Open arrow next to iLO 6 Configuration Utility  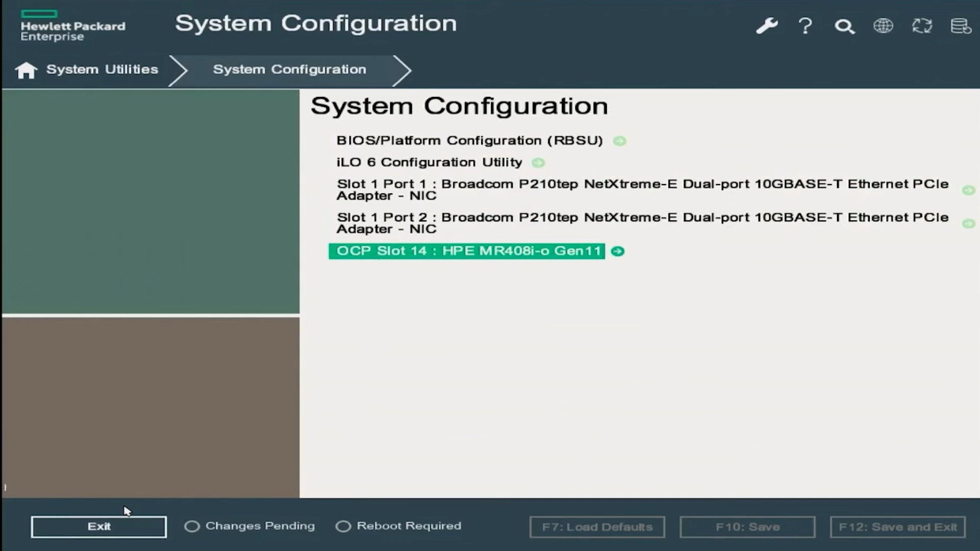(x=538, y=163)
